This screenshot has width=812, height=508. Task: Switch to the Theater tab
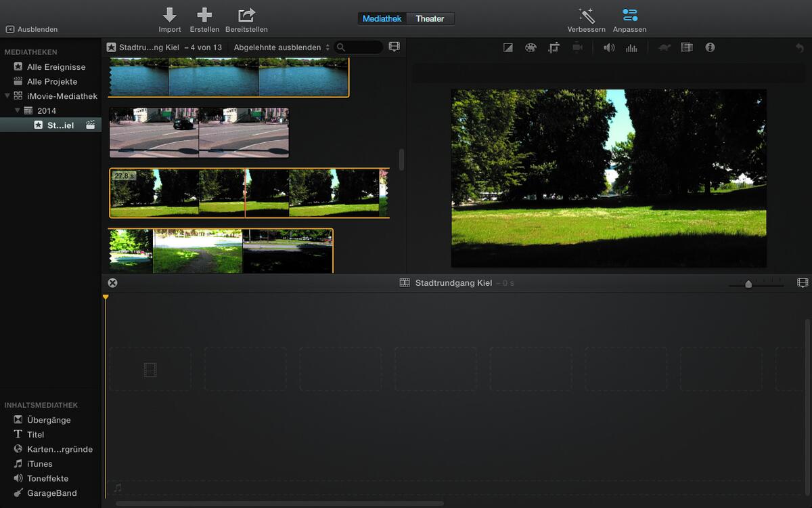[431, 18]
